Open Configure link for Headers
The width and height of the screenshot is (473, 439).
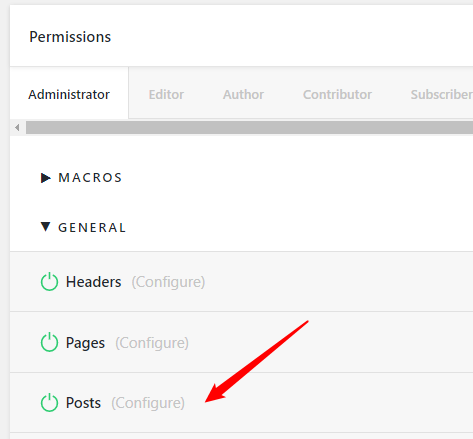click(168, 282)
